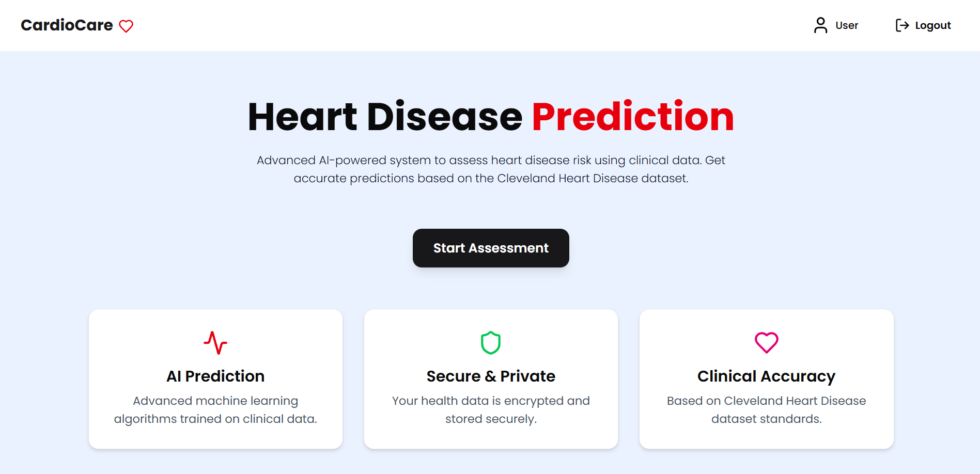Click the Logout arrow icon
The height and width of the screenshot is (474, 980).
tap(902, 25)
